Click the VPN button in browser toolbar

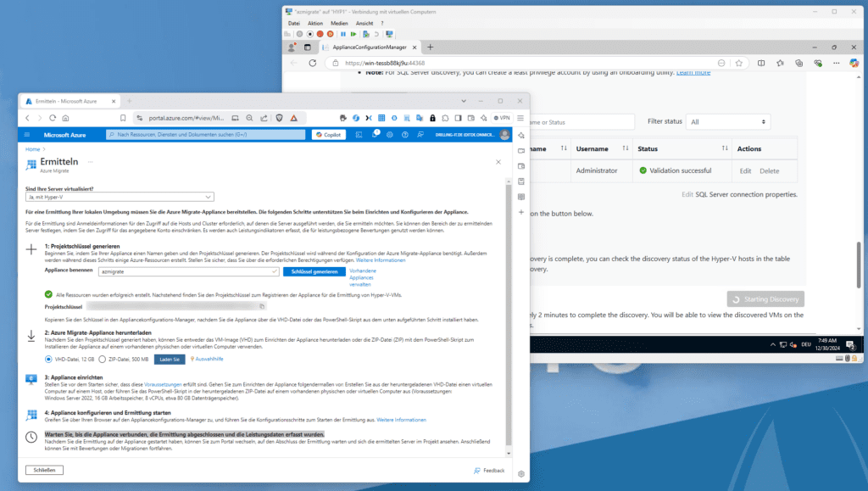click(502, 118)
